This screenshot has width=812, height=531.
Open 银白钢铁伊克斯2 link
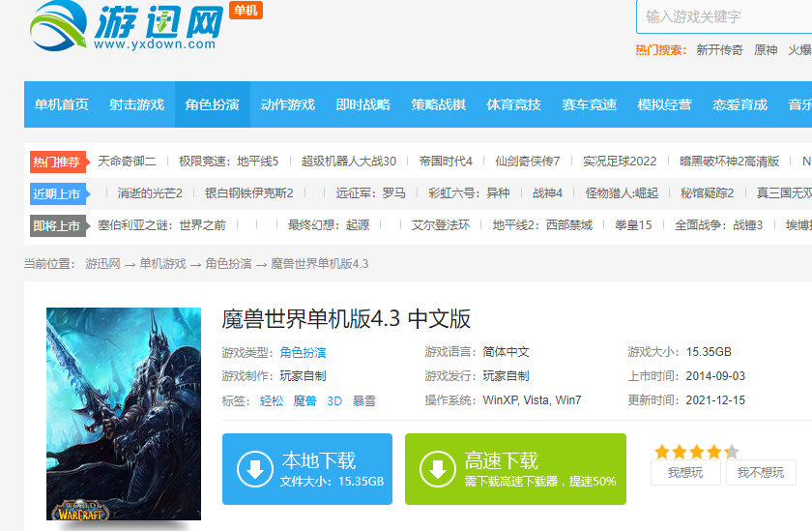pyautogui.click(x=249, y=193)
